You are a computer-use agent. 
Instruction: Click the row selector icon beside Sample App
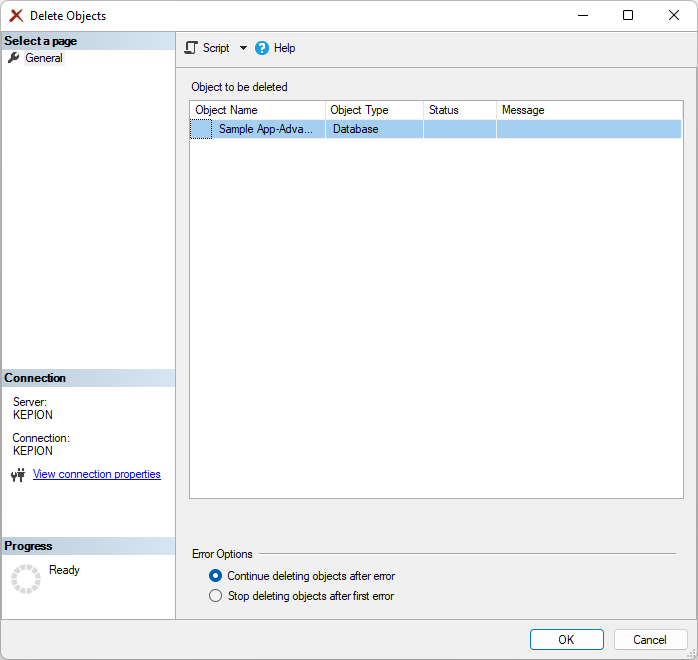pos(201,129)
